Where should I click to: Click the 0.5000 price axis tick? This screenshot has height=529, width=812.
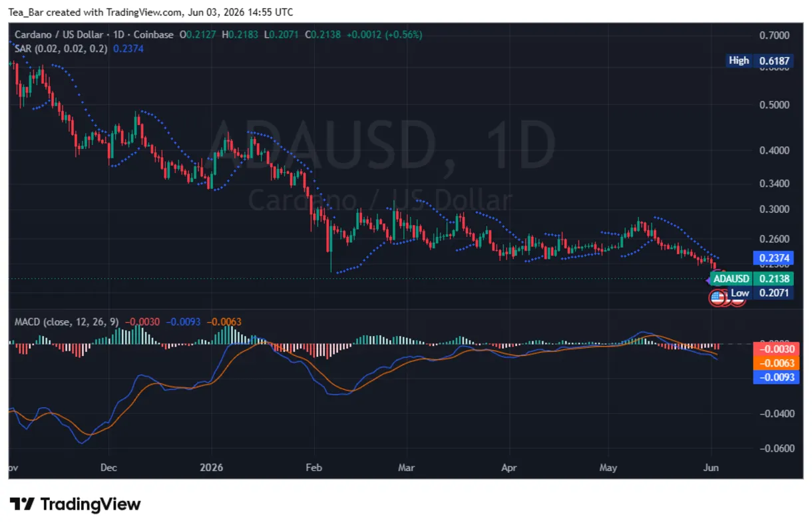[x=774, y=105]
